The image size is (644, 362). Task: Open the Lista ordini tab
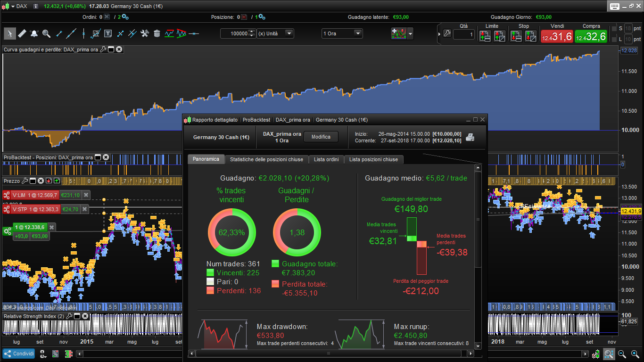pyautogui.click(x=326, y=159)
